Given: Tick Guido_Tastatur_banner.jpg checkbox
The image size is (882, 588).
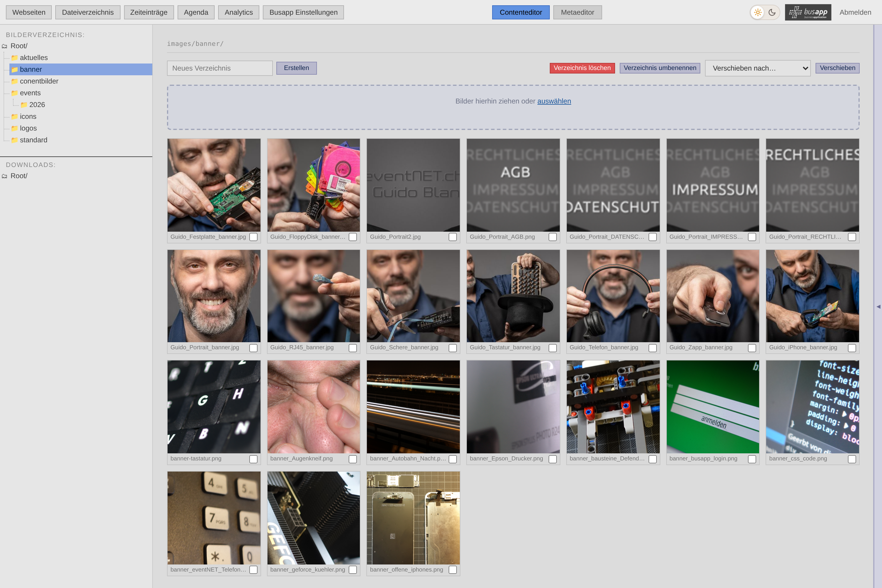Looking at the screenshot, I should (x=553, y=348).
